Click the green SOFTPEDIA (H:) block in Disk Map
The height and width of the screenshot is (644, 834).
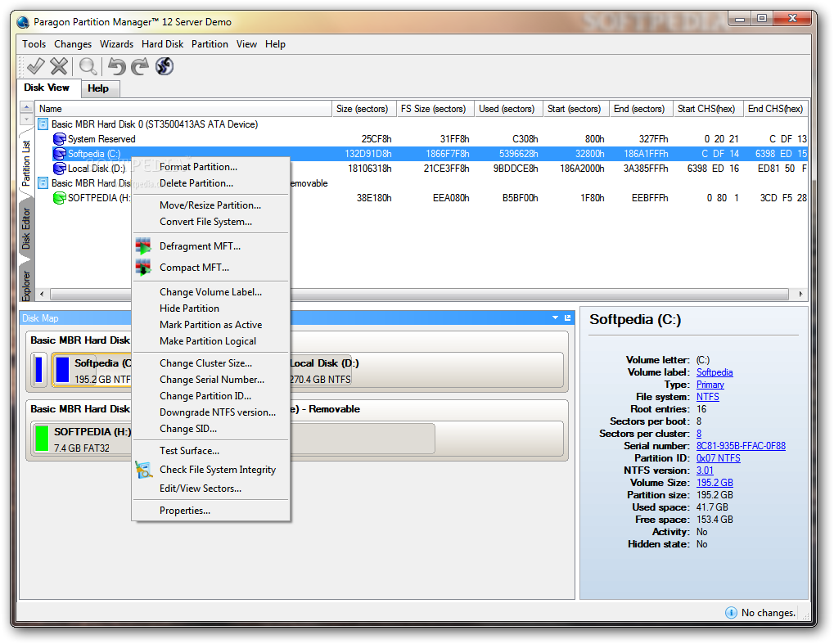42,438
